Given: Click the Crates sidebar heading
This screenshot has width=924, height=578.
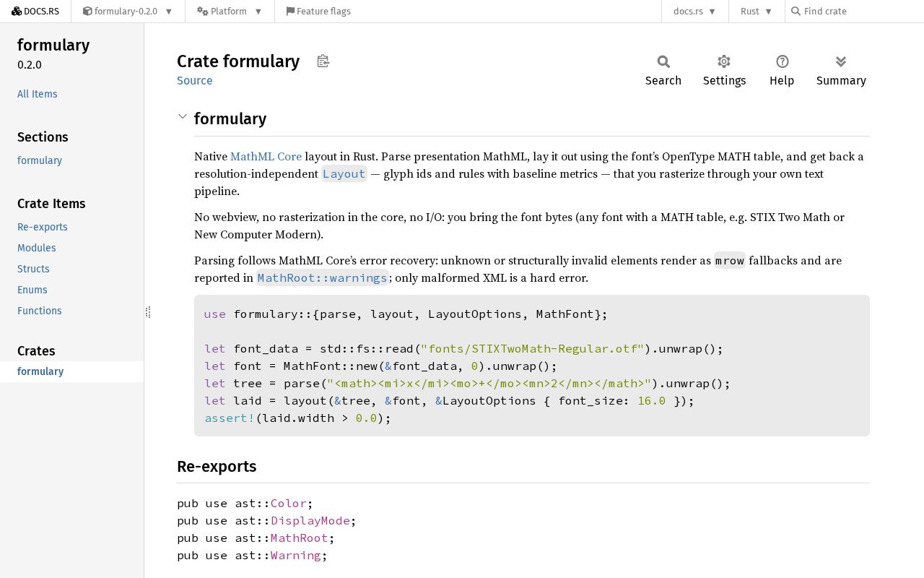Looking at the screenshot, I should (x=36, y=350).
